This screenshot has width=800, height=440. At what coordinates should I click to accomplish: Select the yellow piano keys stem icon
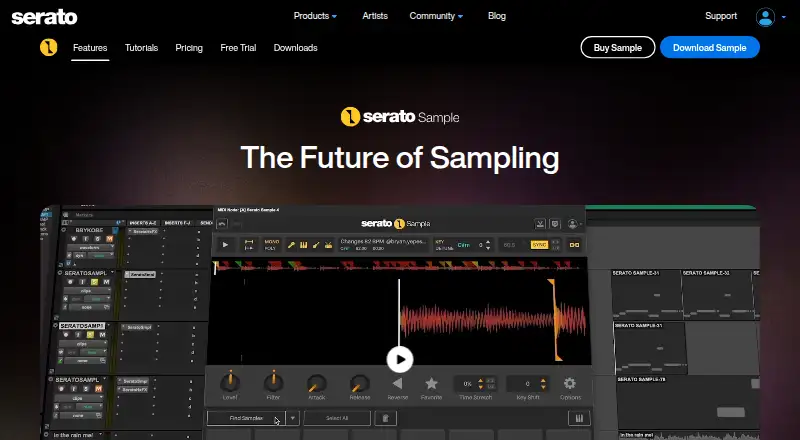[x=304, y=245]
